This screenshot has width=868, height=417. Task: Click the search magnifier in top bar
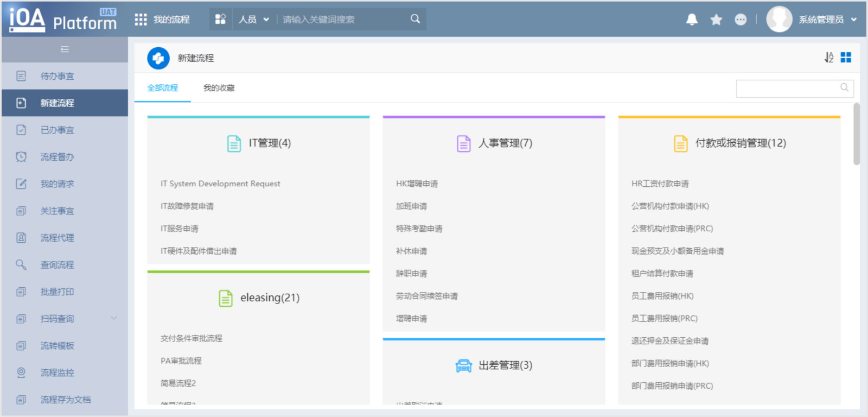[x=415, y=19]
